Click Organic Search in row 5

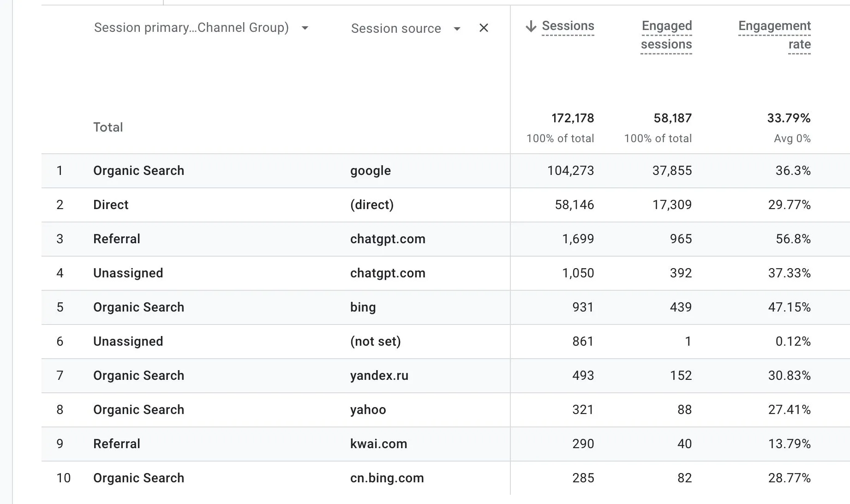[138, 307]
